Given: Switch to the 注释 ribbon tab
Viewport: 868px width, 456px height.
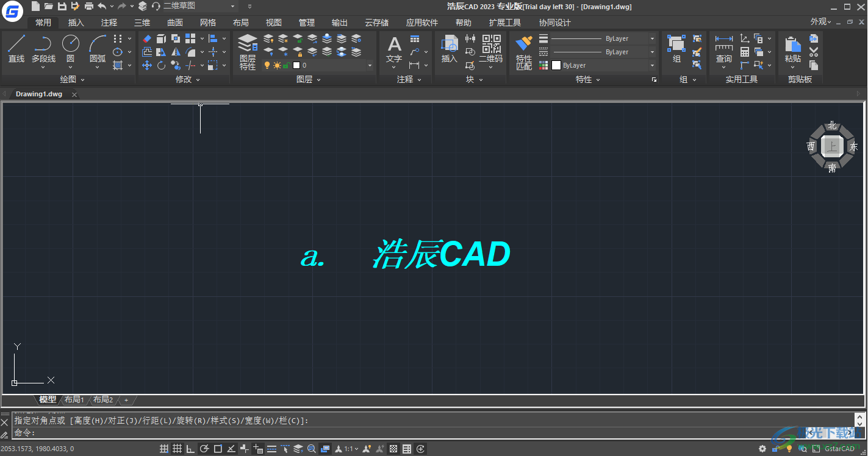Looking at the screenshot, I should (109, 23).
